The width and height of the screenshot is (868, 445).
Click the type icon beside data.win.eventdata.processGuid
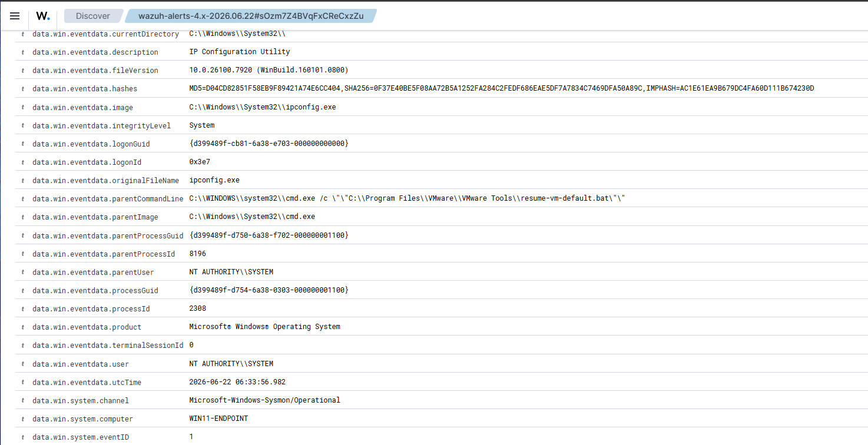pyautogui.click(x=22, y=291)
